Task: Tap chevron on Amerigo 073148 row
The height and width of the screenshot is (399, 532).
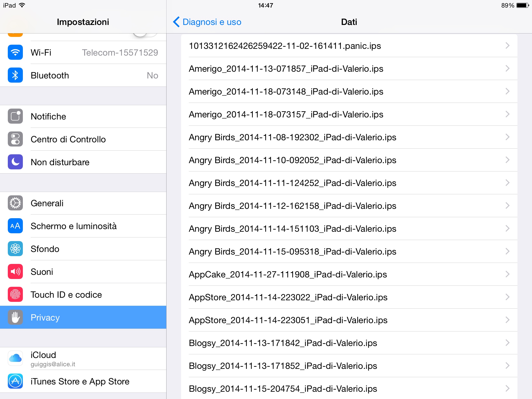Action: pyautogui.click(x=507, y=91)
